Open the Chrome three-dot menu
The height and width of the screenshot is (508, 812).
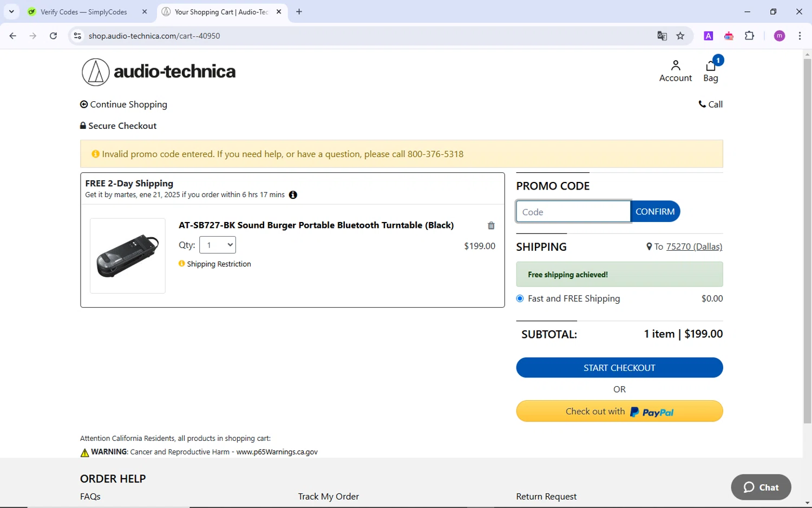pyautogui.click(x=800, y=36)
